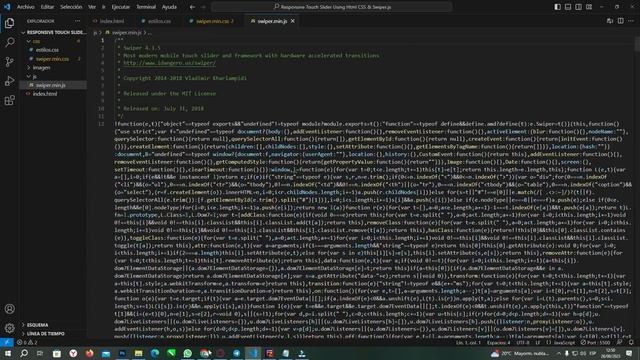Open the Accounts menu in activity bar
Screen dimensions: 640x360
tap(9, 309)
